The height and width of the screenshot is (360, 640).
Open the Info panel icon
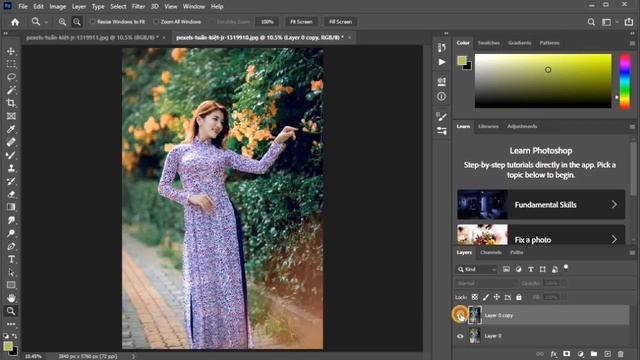pyautogui.click(x=442, y=97)
